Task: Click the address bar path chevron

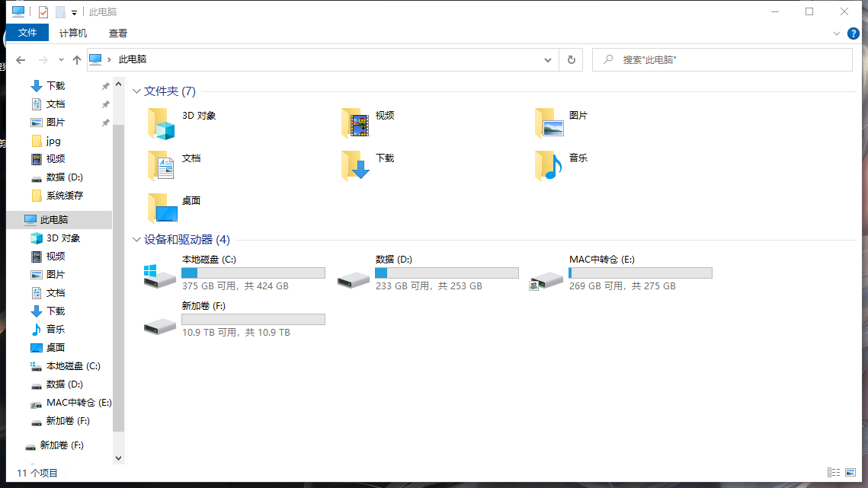Action: [x=110, y=59]
